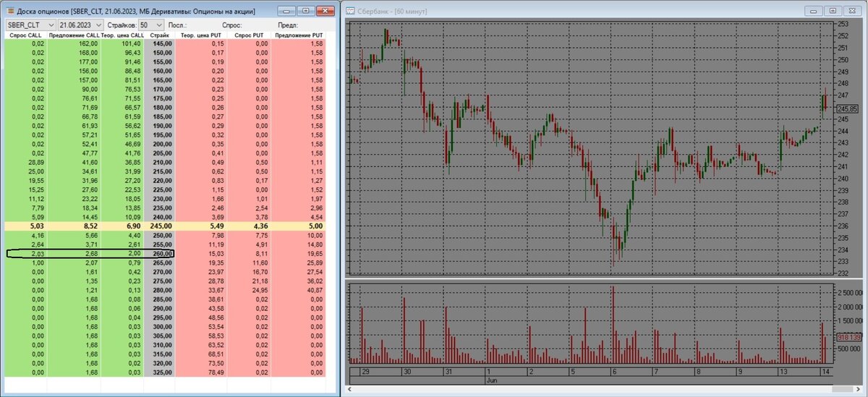Click the date 31 on time axis
868x397 pixels.
click(448, 372)
